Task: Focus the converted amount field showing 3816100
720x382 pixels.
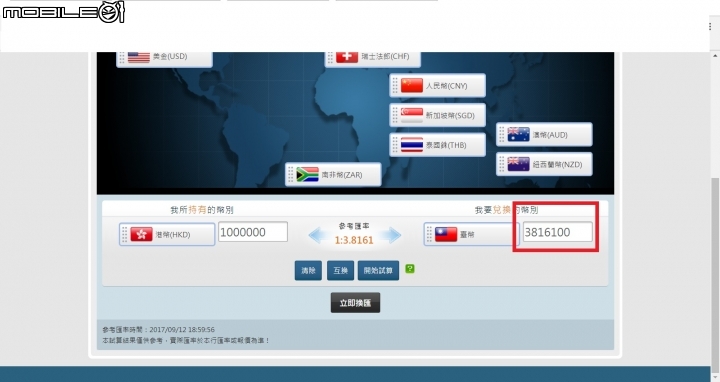Action: [x=557, y=232]
